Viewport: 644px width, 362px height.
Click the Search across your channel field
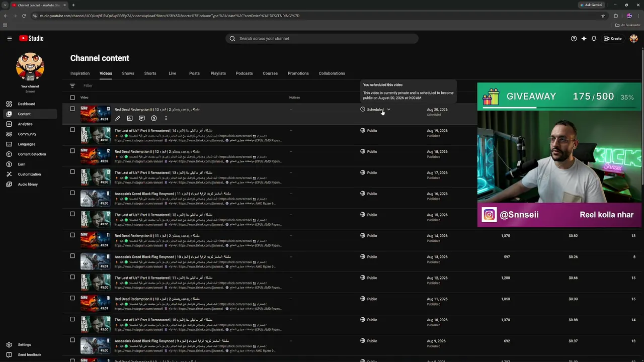[322, 38]
